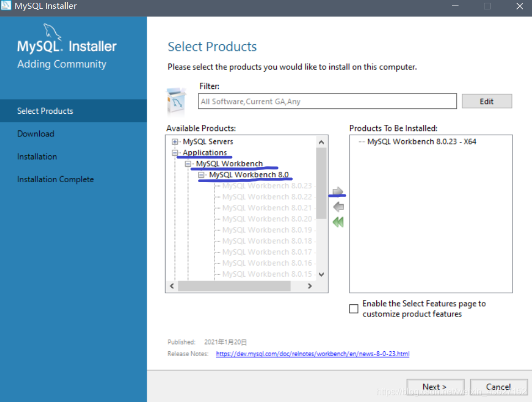Select MySQL Workbench 8.0.16 in tree

point(267,263)
